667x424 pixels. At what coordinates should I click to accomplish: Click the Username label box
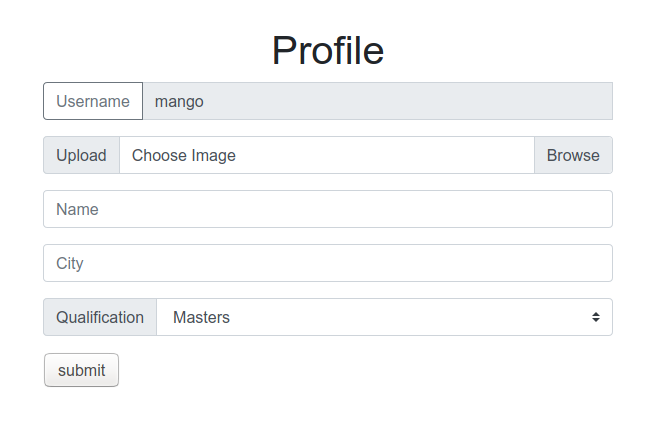pyautogui.click(x=93, y=101)
